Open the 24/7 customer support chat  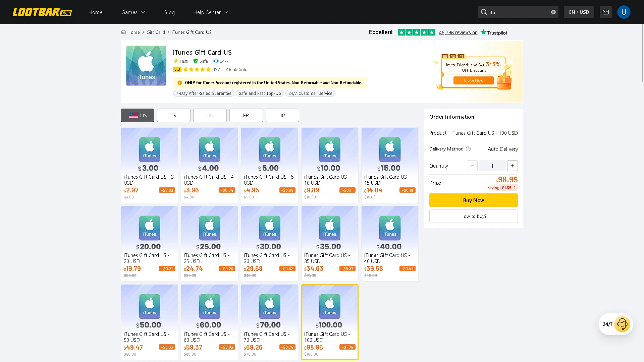616,324
